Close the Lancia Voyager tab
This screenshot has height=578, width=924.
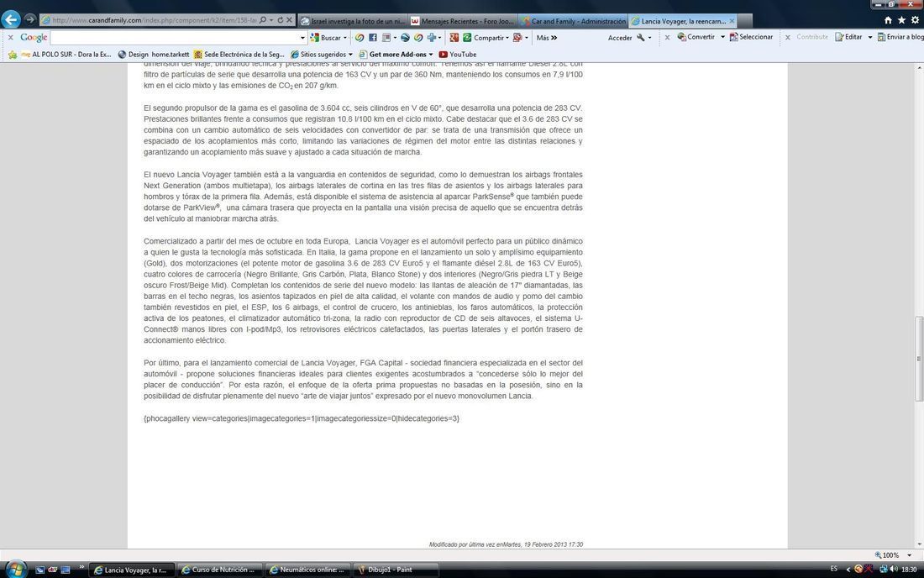click(x=732, y=21)
